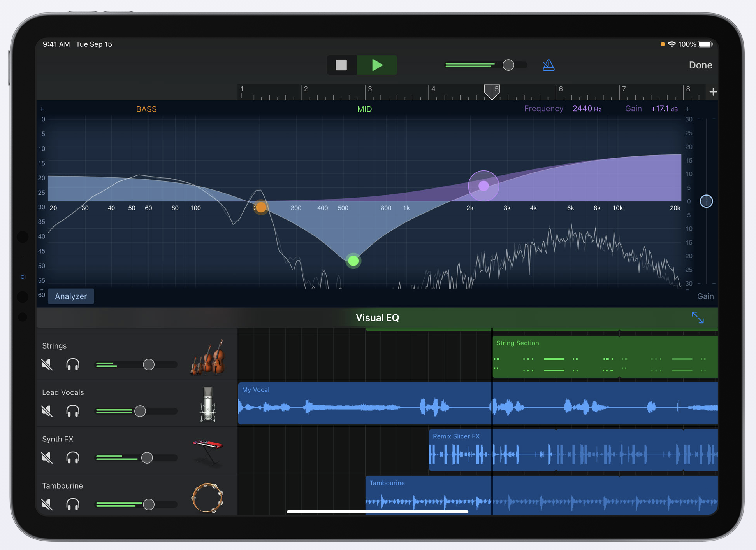
Task: Mute the Strings track
Action: [47, 364]
